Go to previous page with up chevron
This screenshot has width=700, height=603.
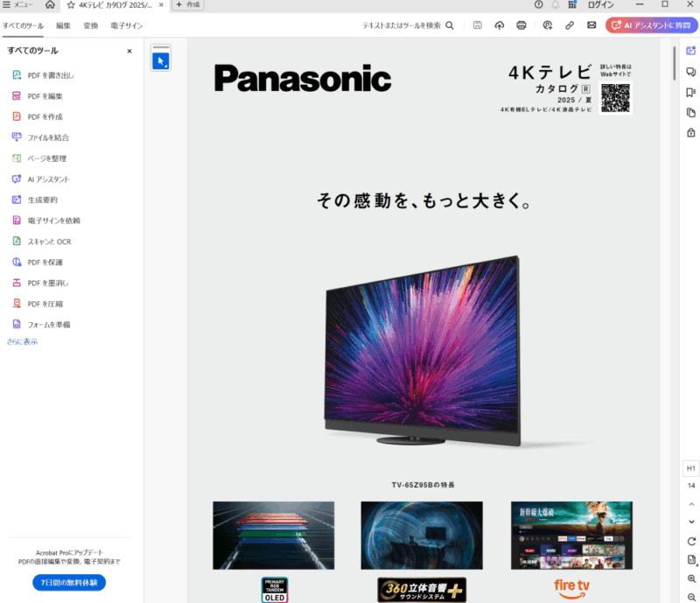(x=691, y=504)
